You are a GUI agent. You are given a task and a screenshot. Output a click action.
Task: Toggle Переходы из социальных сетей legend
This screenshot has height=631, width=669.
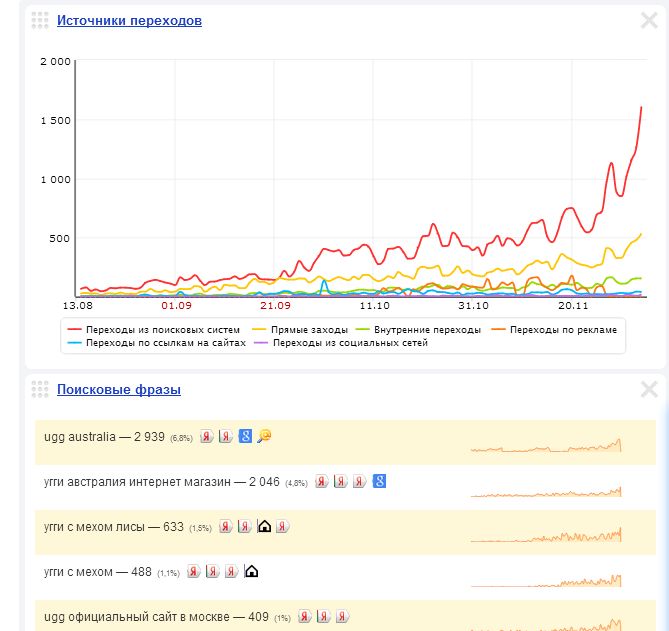click(341, 343)
